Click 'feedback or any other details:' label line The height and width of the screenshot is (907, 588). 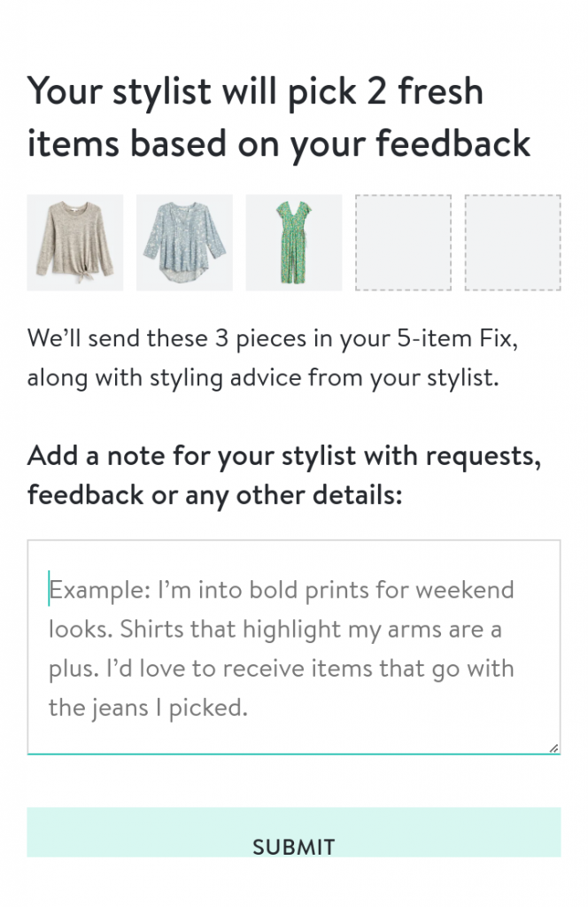(214, 495)
